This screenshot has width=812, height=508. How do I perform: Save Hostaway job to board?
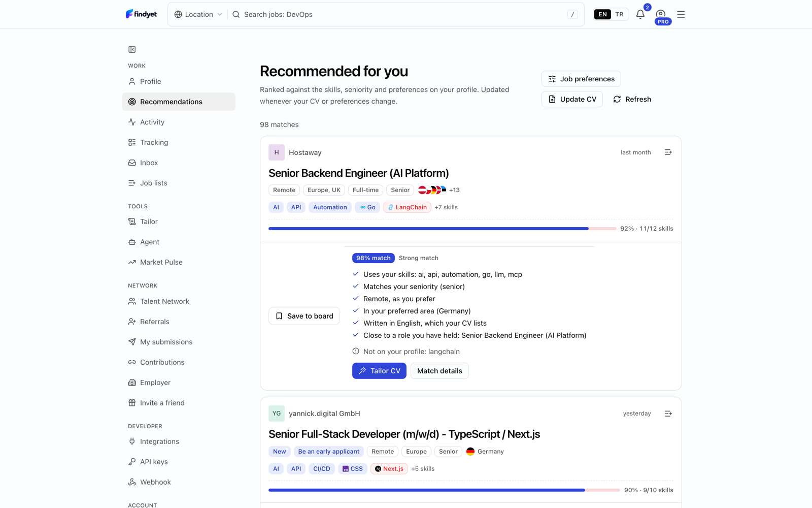tap(304, 316)
